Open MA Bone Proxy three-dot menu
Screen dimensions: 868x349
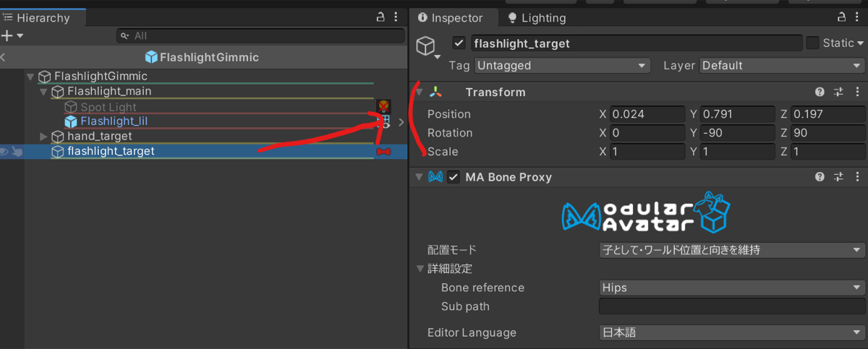pos(856,177)
